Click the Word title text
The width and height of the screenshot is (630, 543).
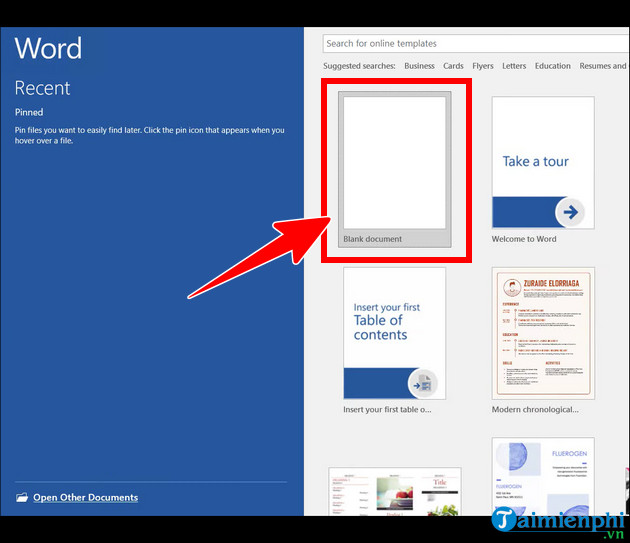tap(48, 49)
